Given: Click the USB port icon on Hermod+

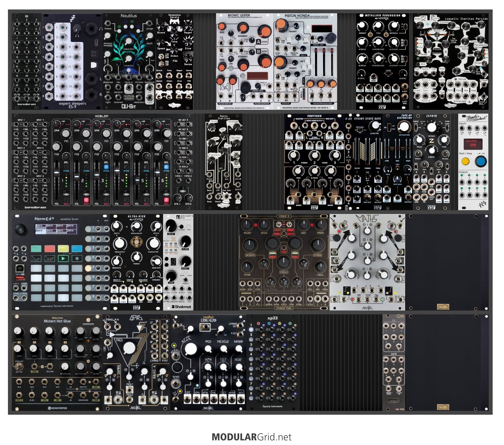Looking at the screenshot, I should pos(20,269).
